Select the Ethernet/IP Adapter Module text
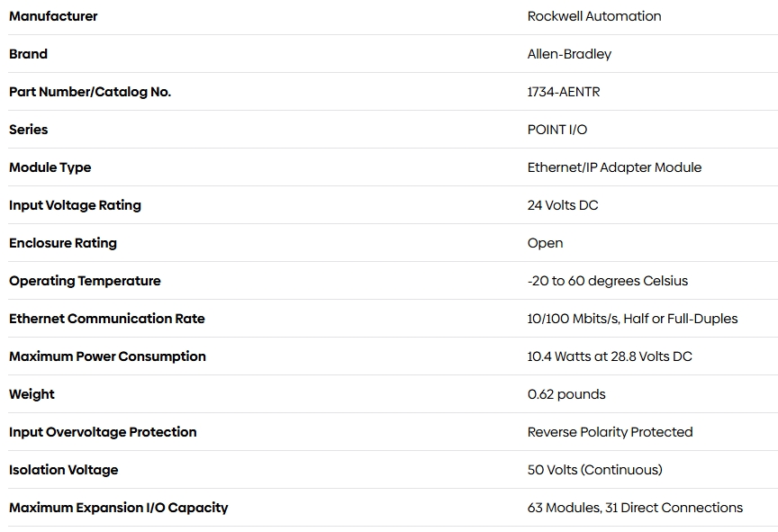This screenshot has width=778, height=532. 614,167
